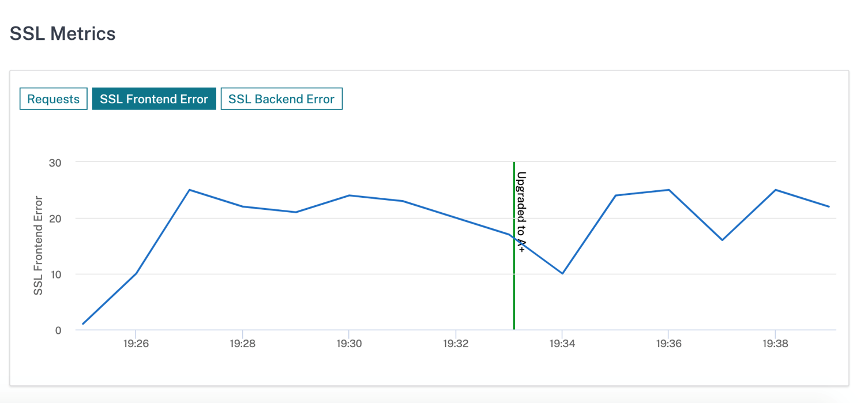The width and height of the screenshot is (868, 403).
Task: Select the 19:26 x-axis time label
Action: (x=136, y=344)
